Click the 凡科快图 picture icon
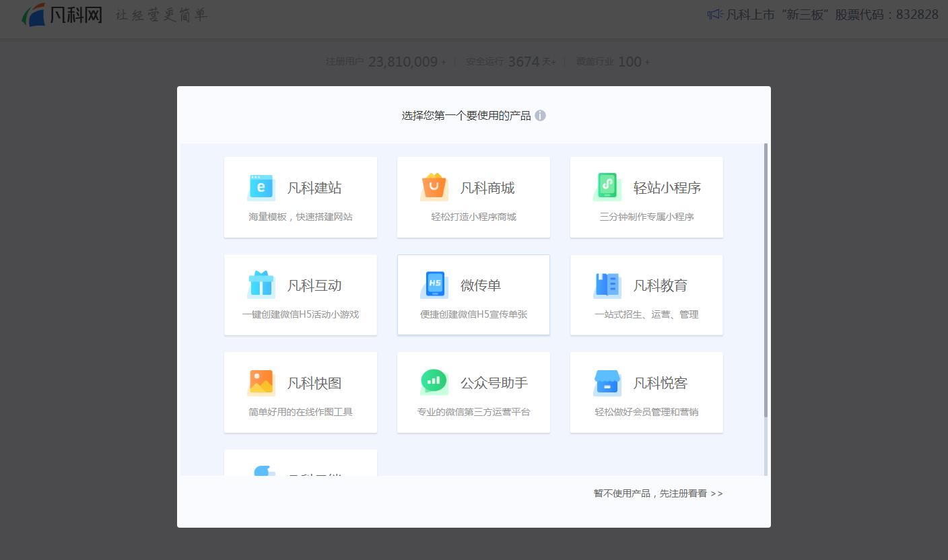Viewport: 948px width, 560px height. tap(261, 382)
